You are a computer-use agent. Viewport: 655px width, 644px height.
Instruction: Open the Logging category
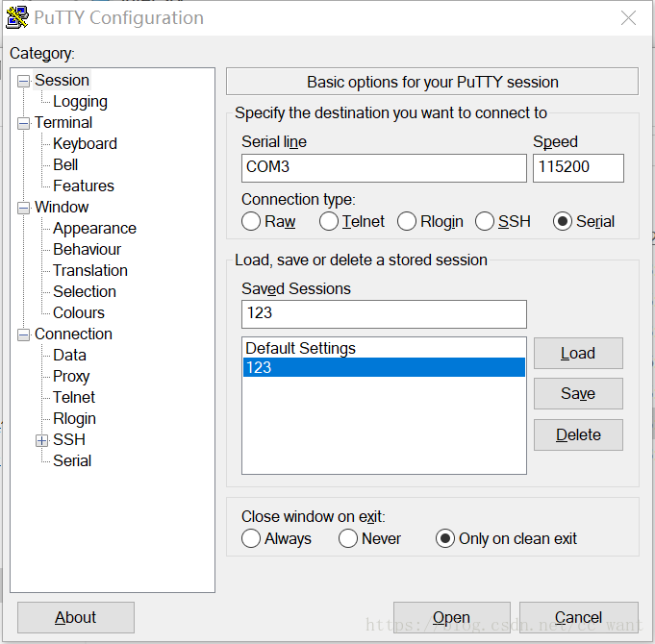80,102
